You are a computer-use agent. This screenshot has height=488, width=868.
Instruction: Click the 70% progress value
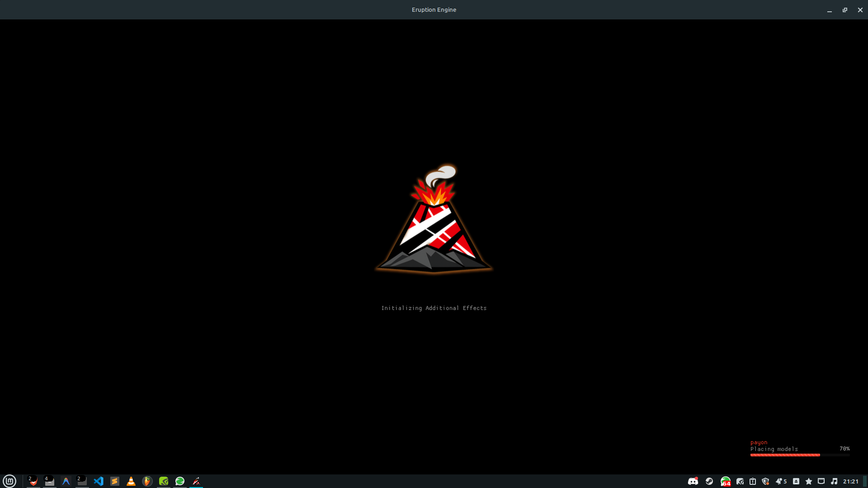[844, 449]
